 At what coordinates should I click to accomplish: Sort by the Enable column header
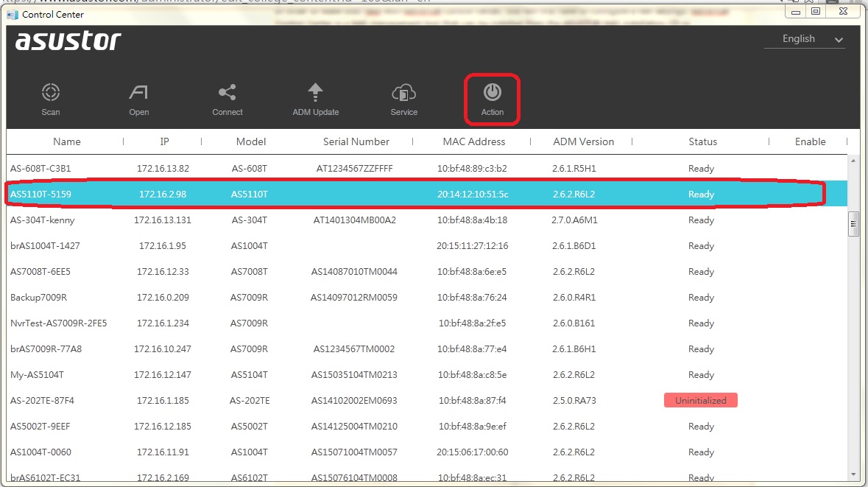811,142
